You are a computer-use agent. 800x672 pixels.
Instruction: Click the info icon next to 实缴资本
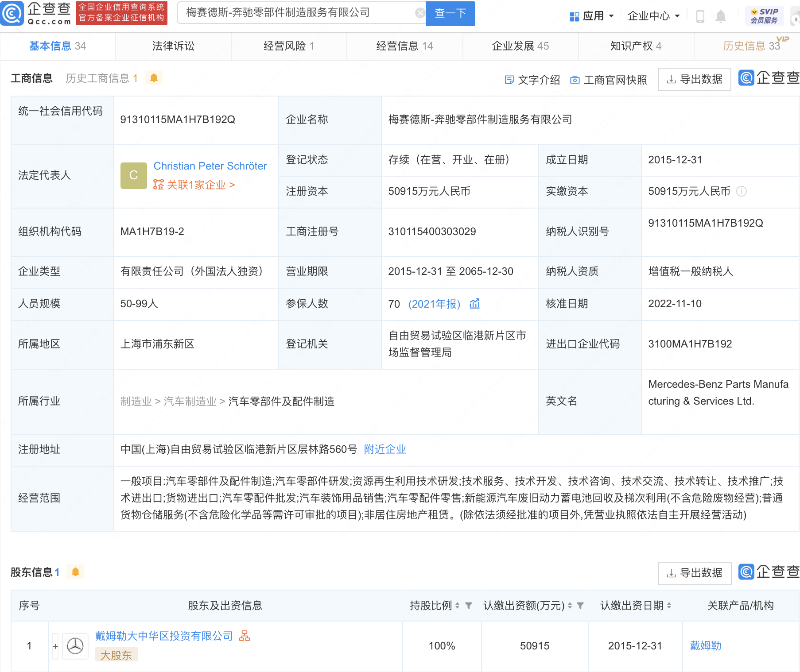(742, 191)
